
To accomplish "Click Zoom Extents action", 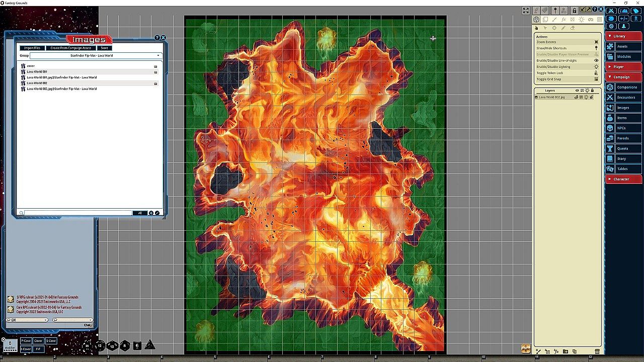I will click(567, 42).
